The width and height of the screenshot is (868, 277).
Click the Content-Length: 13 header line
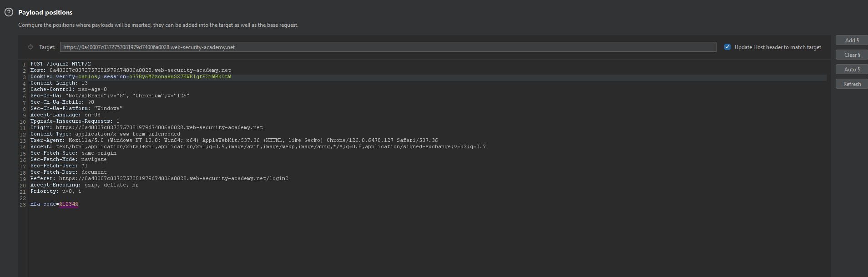tap(59, 83)
